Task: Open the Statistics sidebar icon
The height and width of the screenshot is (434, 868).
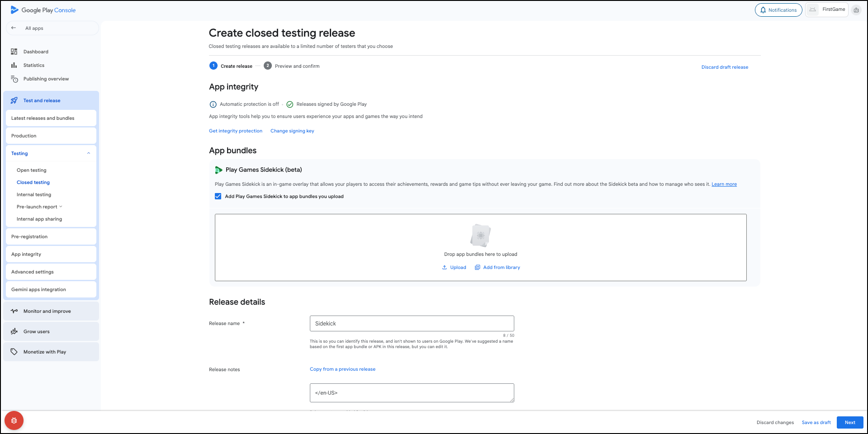Action: coord(14,65)
